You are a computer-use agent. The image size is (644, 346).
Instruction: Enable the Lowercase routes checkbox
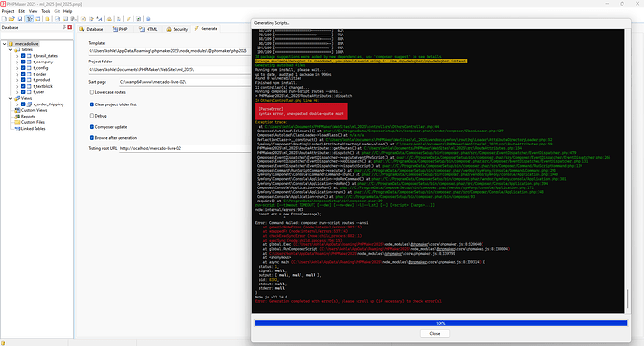91,92
